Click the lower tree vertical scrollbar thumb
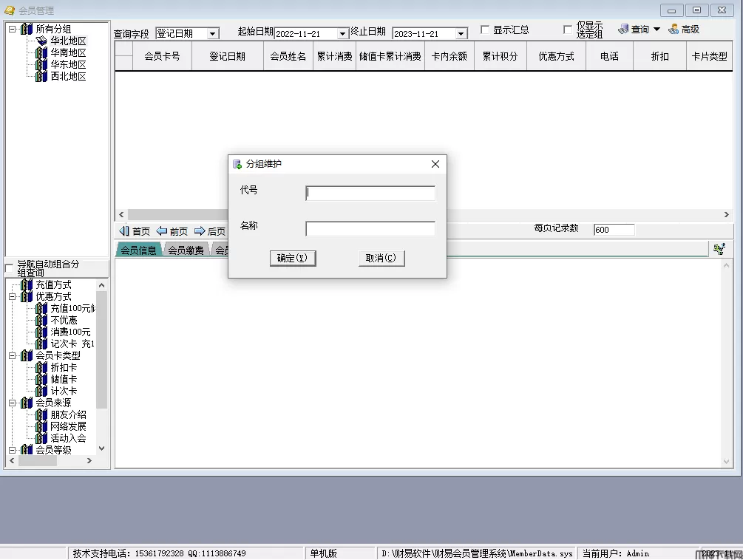 [101, 349]
